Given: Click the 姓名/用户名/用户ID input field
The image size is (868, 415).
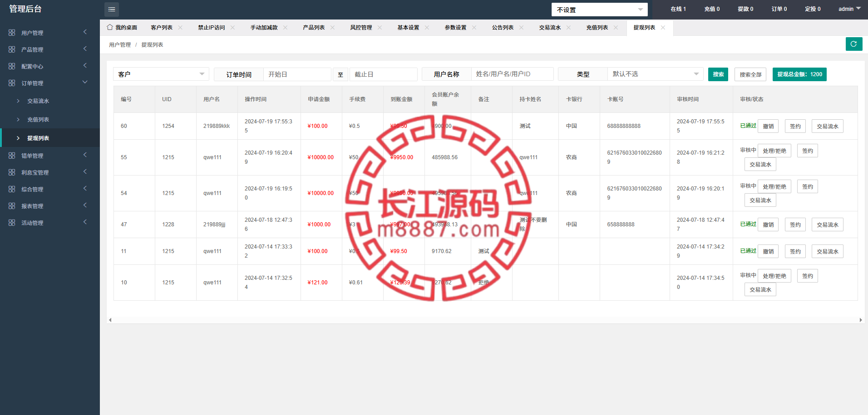Looking at the screenshot, I should click(x=512, y=74).
